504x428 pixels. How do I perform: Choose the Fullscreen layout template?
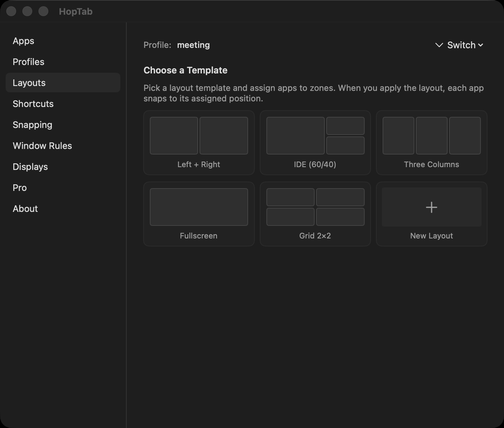tap(199, 214)
